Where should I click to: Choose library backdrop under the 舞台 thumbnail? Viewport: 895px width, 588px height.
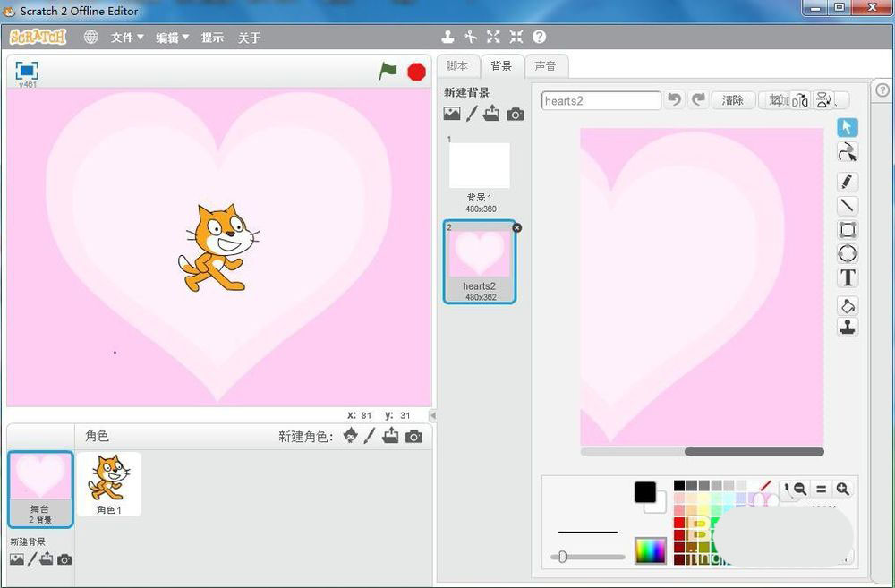[x=17, y=558]
